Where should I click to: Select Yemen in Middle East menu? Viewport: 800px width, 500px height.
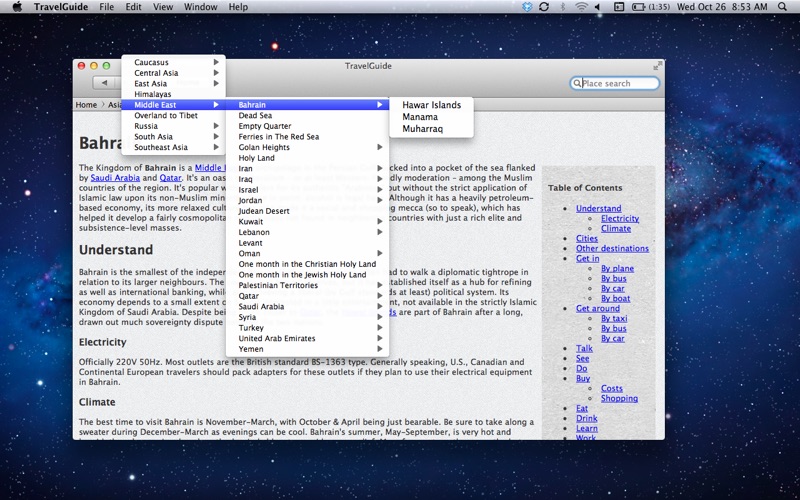click(308, 349)
